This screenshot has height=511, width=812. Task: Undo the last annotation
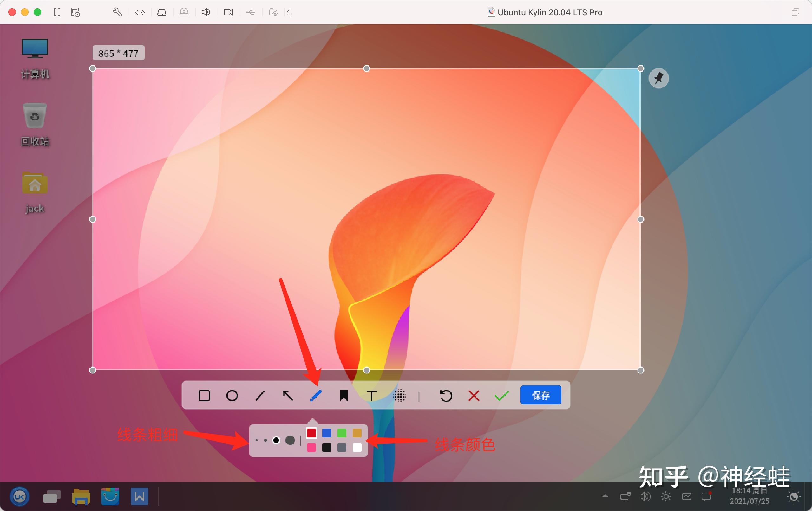(x=446, y=395)
